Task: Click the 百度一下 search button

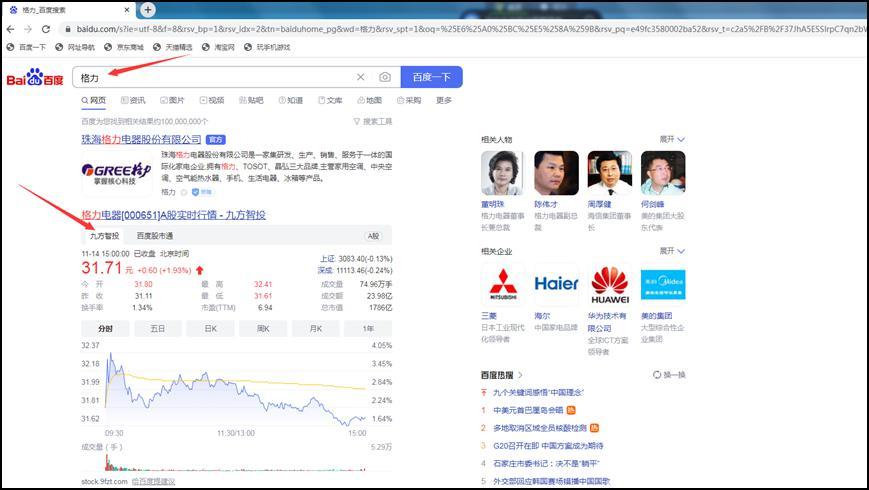Action: [431, 77]
